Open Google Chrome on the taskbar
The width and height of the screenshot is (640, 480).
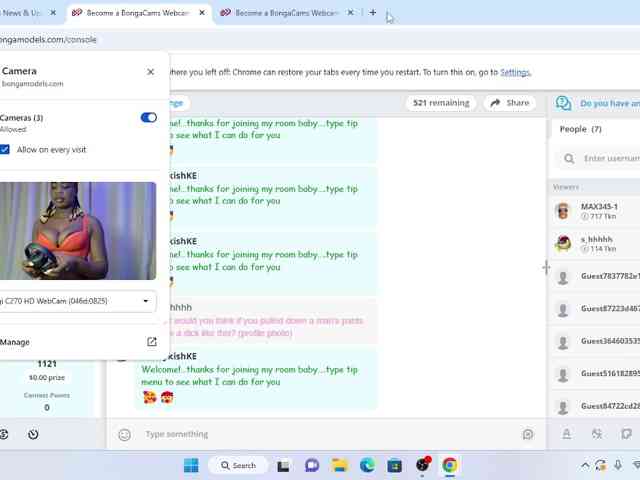tap(450, 465)
